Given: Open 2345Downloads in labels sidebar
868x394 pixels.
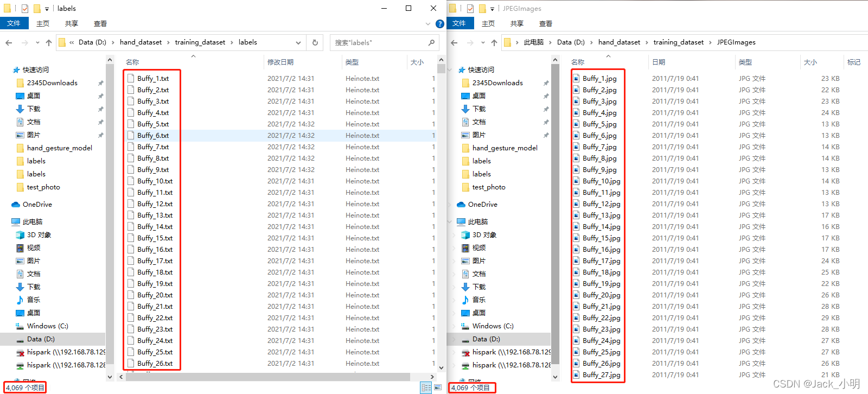Looking at the screenshot, I should click(x=52, y=82).
